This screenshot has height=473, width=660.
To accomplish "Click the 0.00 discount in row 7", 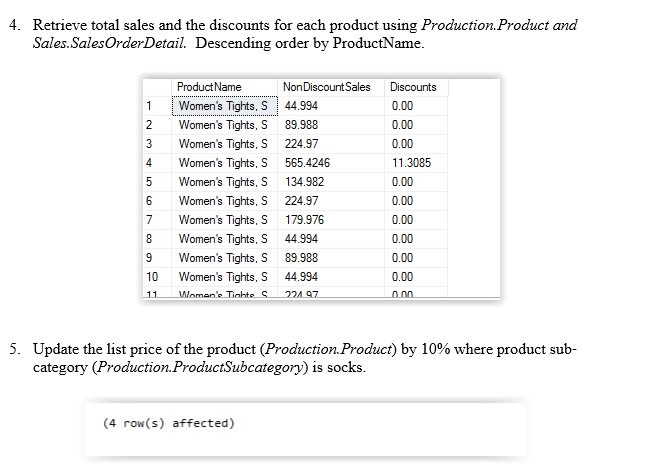I will 402,220.
